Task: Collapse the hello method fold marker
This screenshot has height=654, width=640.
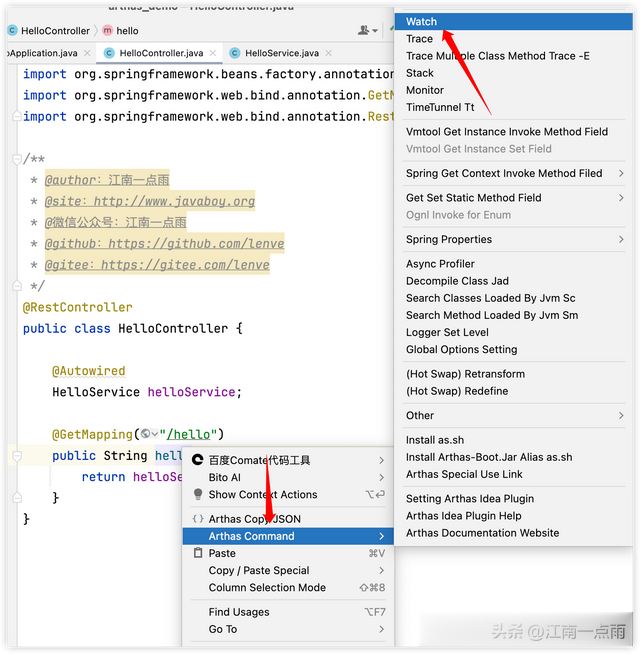Action: 17,456
